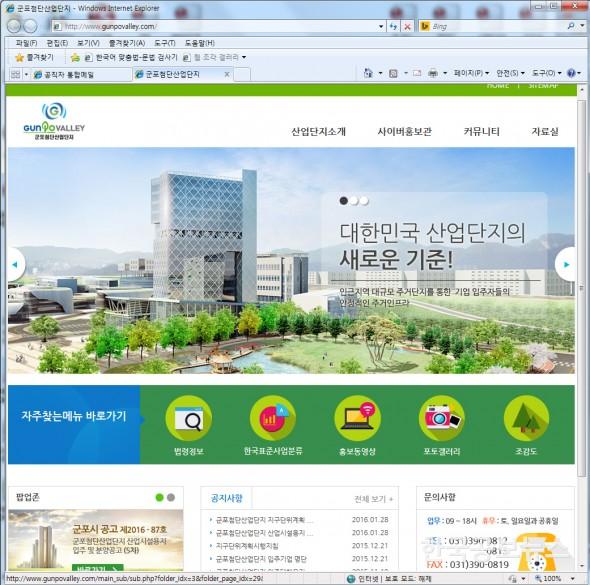Open the 페이지(P) dropdown menu

[x=471, y=73]
